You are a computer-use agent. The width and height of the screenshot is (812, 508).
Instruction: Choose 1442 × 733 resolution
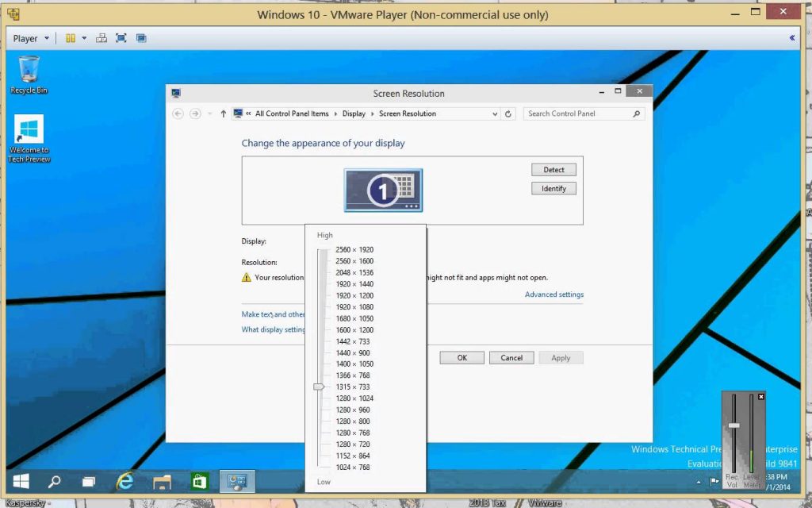point(353,341)
